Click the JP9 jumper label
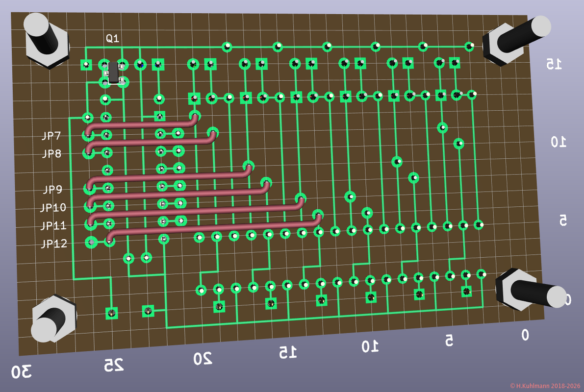The width and height of the screenshot is (584, 392). pyautogui.click(x=53, y=189)
